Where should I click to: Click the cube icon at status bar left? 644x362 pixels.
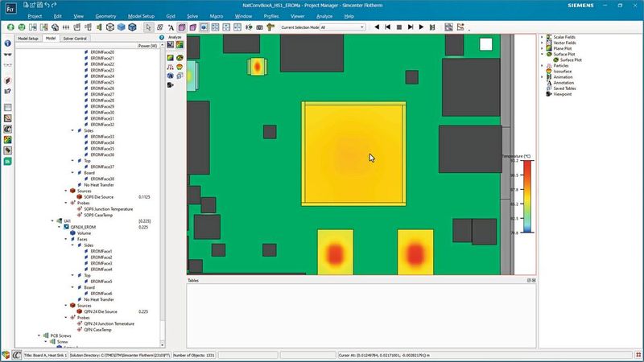[6, 355]
